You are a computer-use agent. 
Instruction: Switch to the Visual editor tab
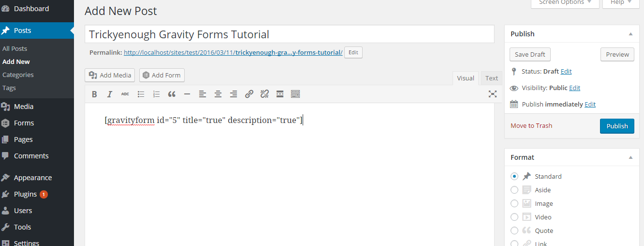tap(466, 78)
